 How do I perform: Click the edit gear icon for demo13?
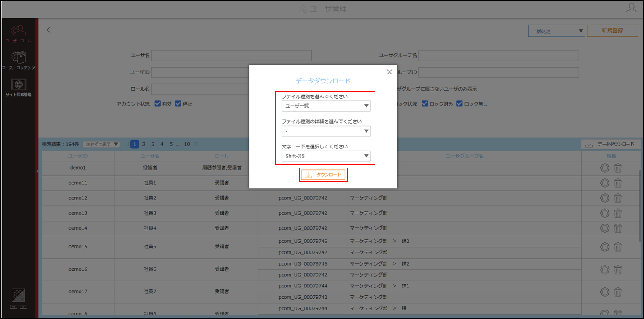coord(605,213)
